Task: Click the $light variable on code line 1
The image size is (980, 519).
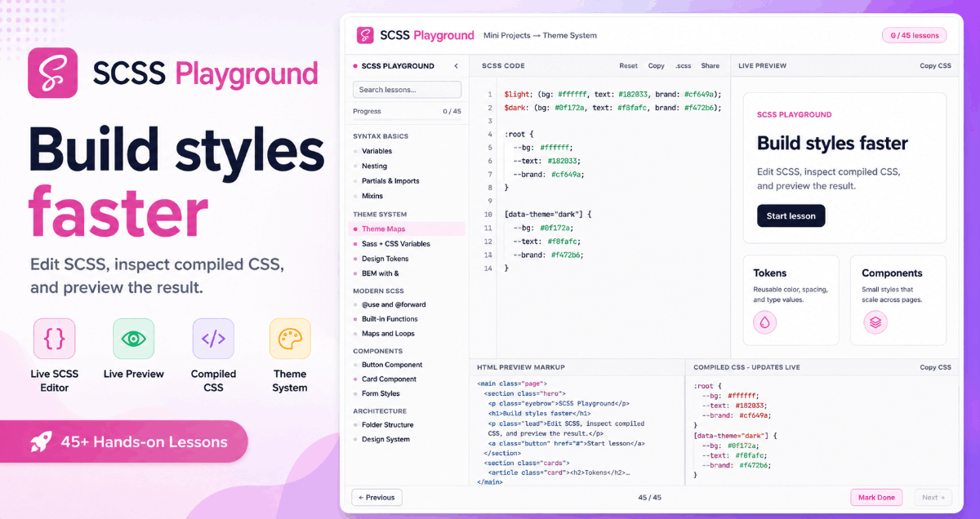Action: (x=517, y=95)
